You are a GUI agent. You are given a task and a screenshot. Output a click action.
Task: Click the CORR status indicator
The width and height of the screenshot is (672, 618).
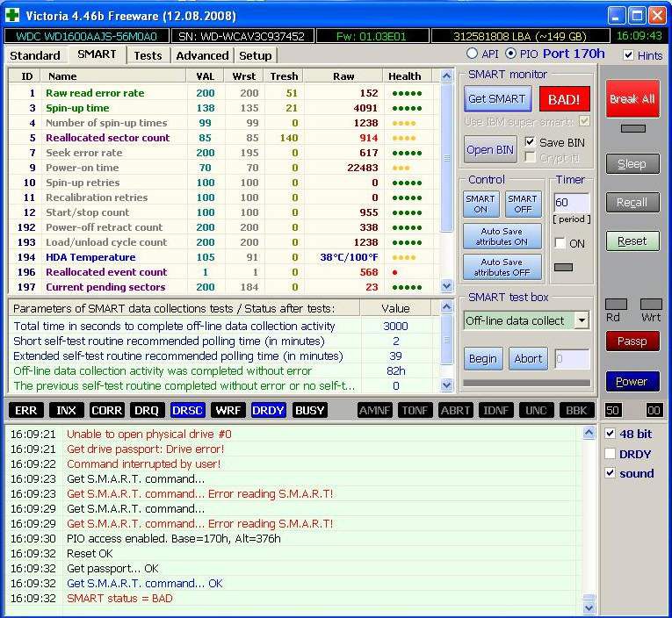106,410
